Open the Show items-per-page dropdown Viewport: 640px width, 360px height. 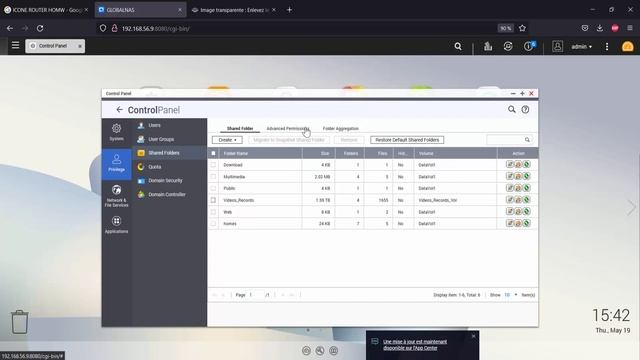pyautogui.click(x=510, y=295)
